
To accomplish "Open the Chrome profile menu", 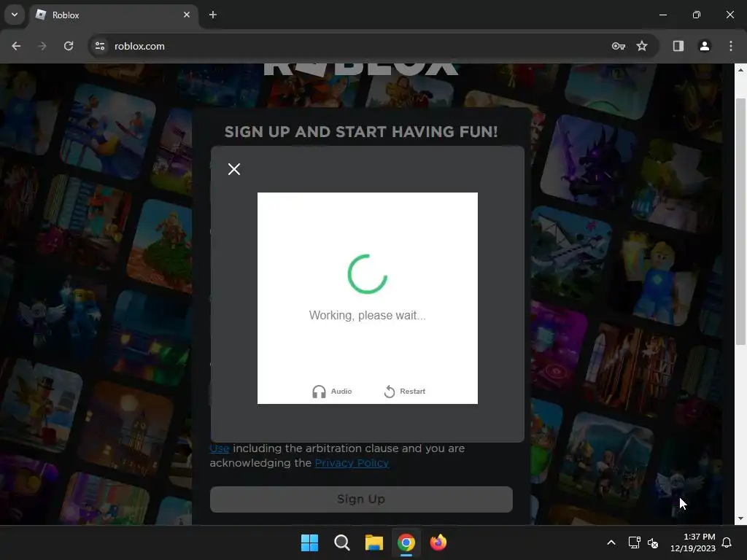I will click(x=705, y=46).
